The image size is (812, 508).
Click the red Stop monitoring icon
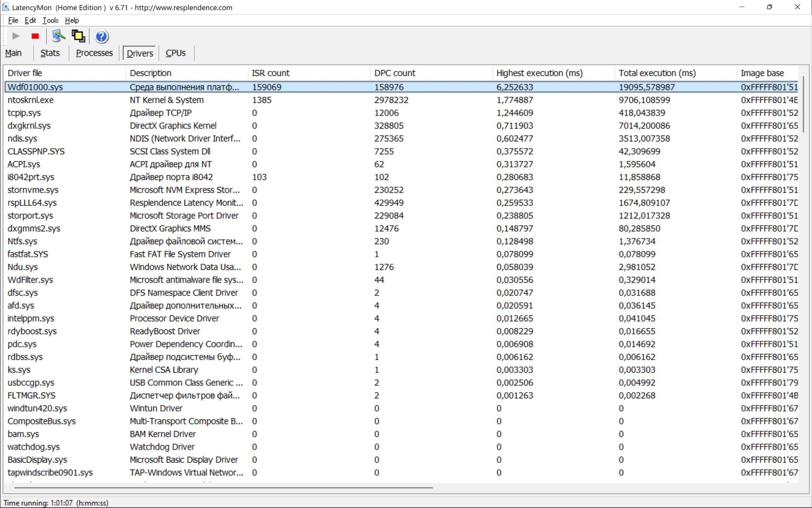click(35, 36)
